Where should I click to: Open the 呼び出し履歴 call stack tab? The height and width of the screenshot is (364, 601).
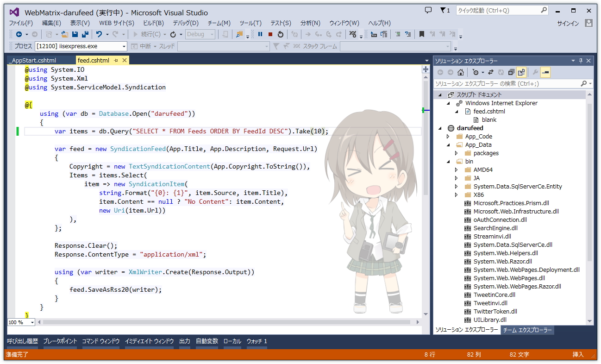click(x=23, y=341)
